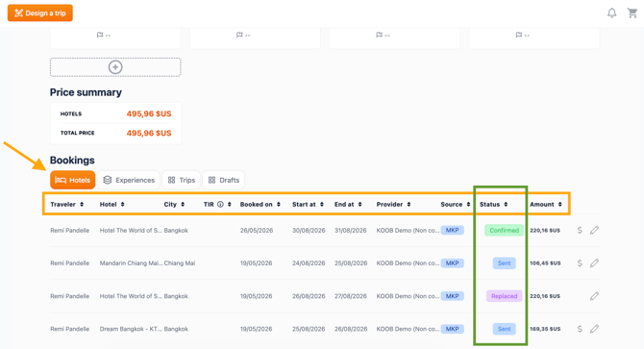Click dollar icon on Confirmed booking row
644x349 pixels.
(x=580, y=230)
